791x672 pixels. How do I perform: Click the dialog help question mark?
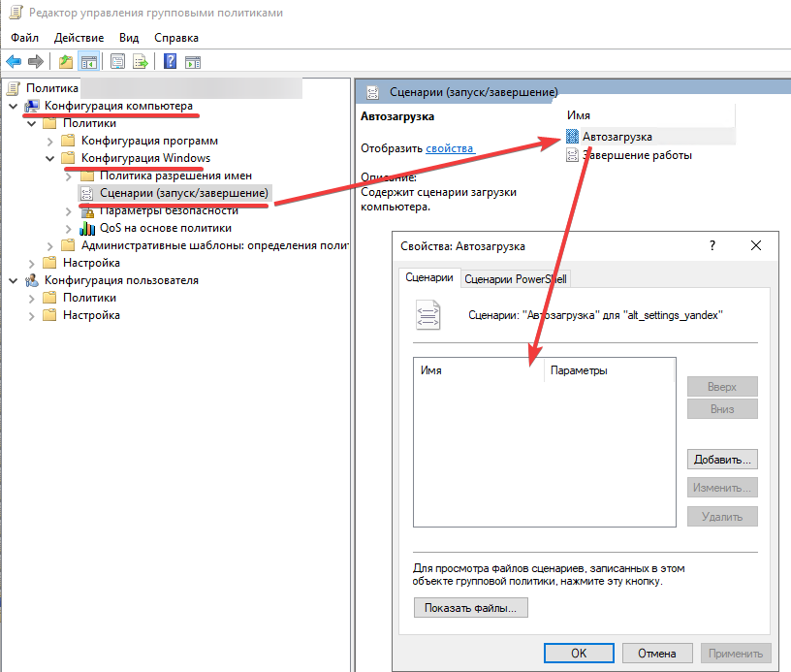pyautogui.click(x=712, y=245)
